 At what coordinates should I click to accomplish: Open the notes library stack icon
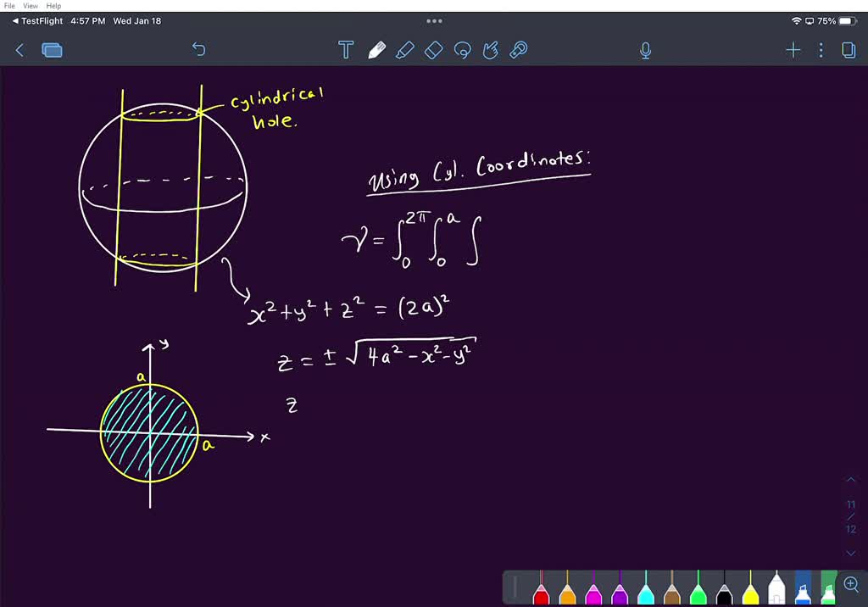tap(52, 50)
